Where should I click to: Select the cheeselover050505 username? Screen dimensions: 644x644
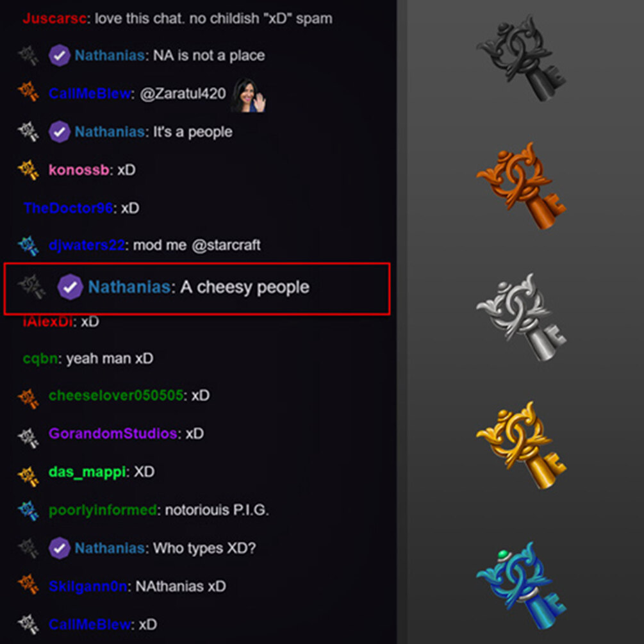116,395
